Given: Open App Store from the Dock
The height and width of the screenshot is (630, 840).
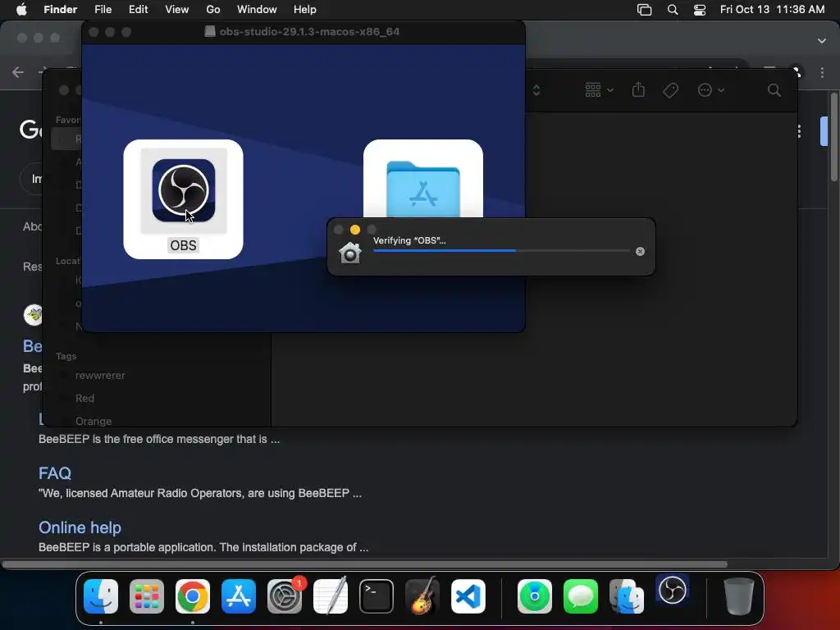Looking at the screenshot, I should pos(239,596).
